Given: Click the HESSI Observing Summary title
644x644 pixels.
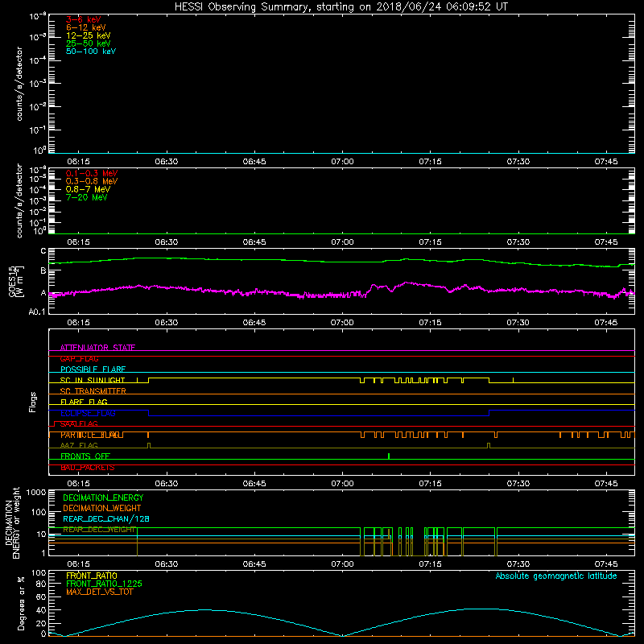Looking at the screenshot, I should click(x=341, y=6).
